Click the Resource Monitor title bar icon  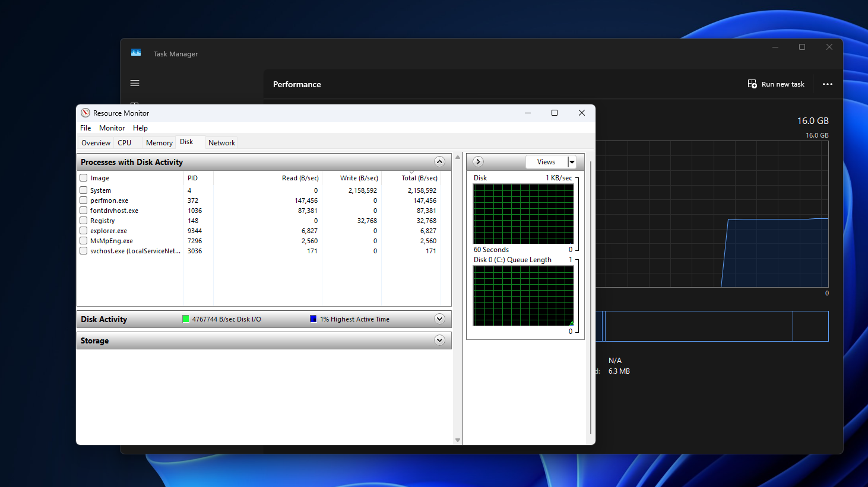tap(85, 113)
